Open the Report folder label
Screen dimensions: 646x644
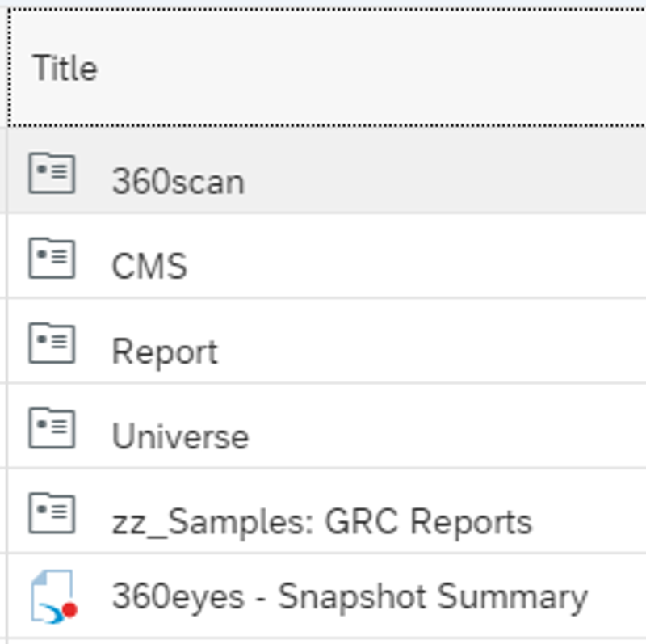(x=165, y=351)
